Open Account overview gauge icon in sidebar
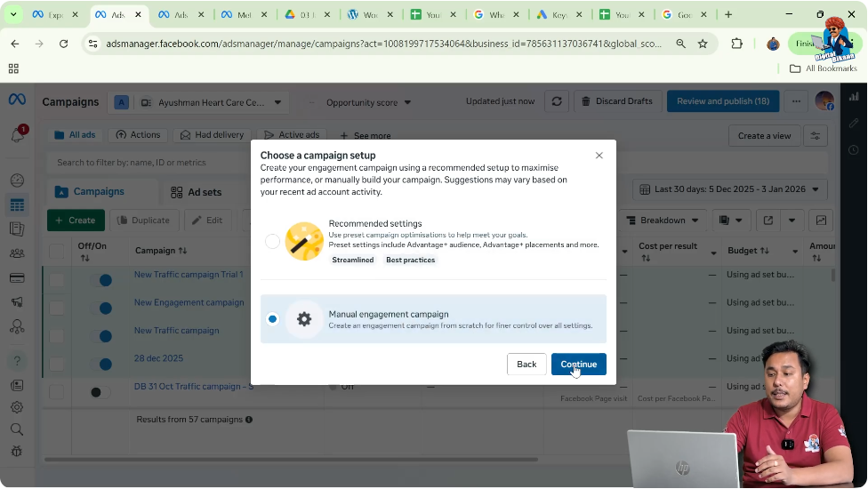868x489 pixels. (17, 180)
